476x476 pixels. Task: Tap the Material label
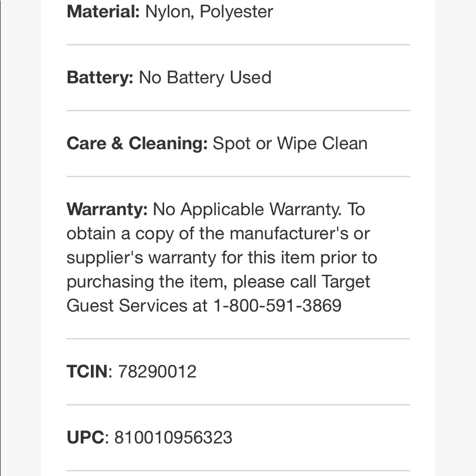[103, 11]
